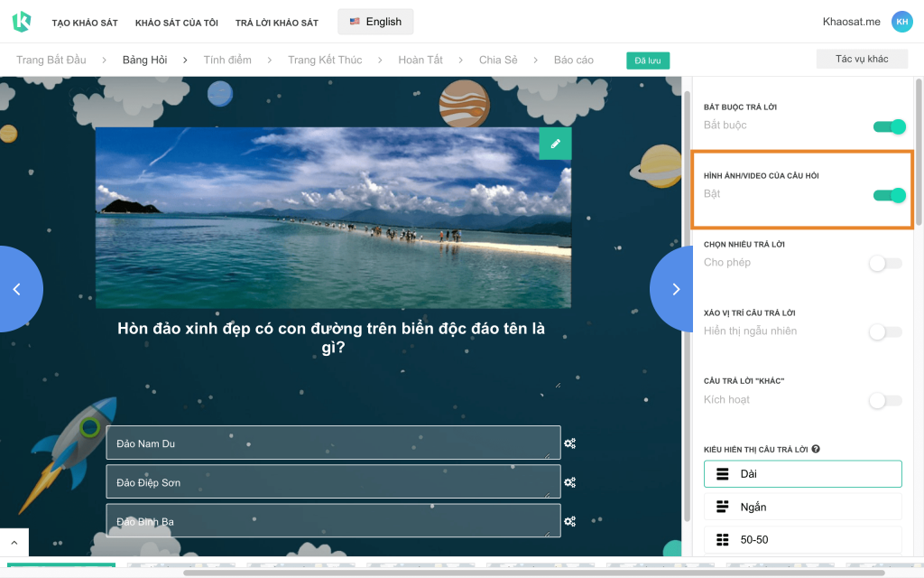This screenshot has width=924, height=578.
Task: Open the English language selector
Action: tap(375, 22)
